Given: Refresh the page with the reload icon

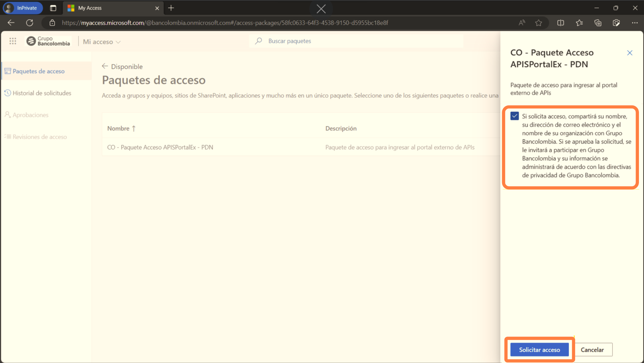Looking at the screenshot, I should coord(30,23).
